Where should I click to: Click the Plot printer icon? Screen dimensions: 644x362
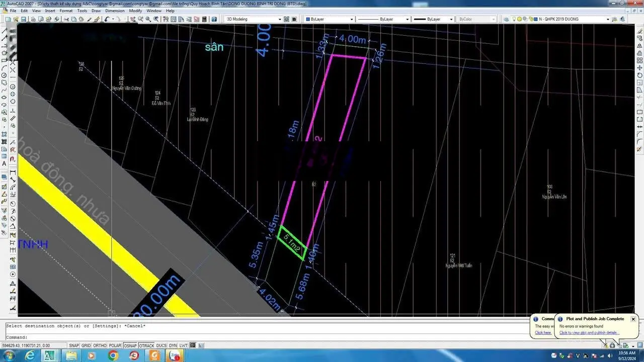click(33, 19)
